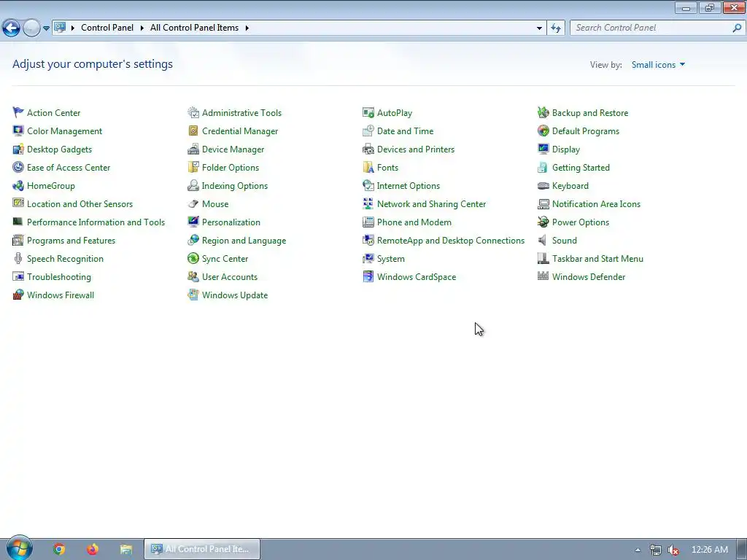Click the search magnifier icon
Screen dimensions: 747x560
(x=737, y=28)
